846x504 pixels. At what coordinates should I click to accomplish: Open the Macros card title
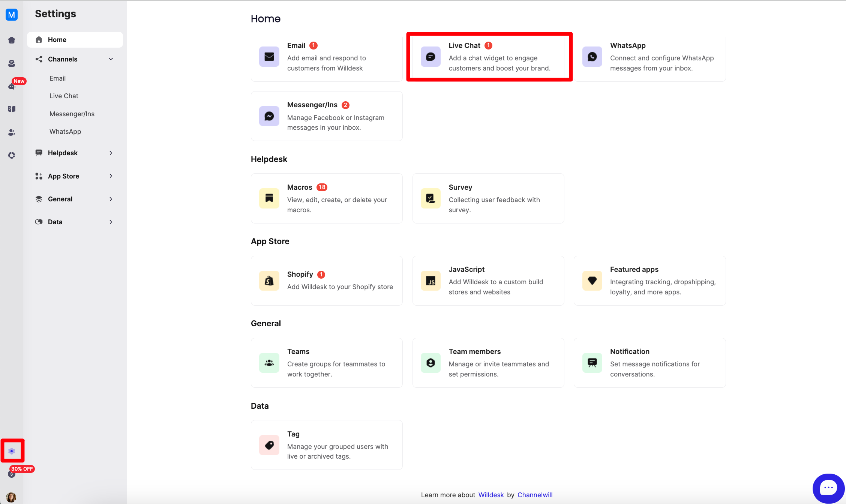[300, 187]
